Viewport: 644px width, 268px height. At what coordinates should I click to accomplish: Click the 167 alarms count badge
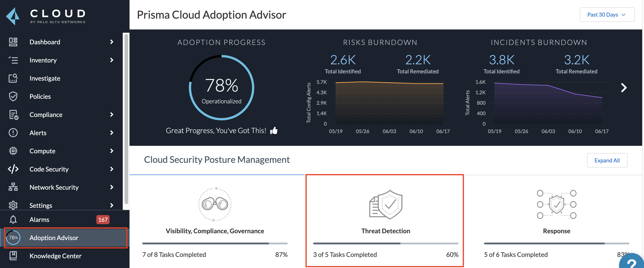[103, 220]
